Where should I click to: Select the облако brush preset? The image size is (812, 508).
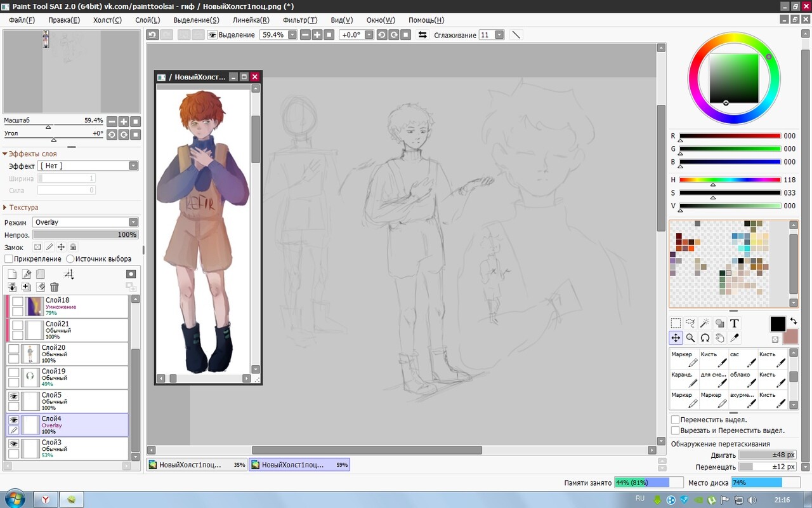click(x=742, y=379)
